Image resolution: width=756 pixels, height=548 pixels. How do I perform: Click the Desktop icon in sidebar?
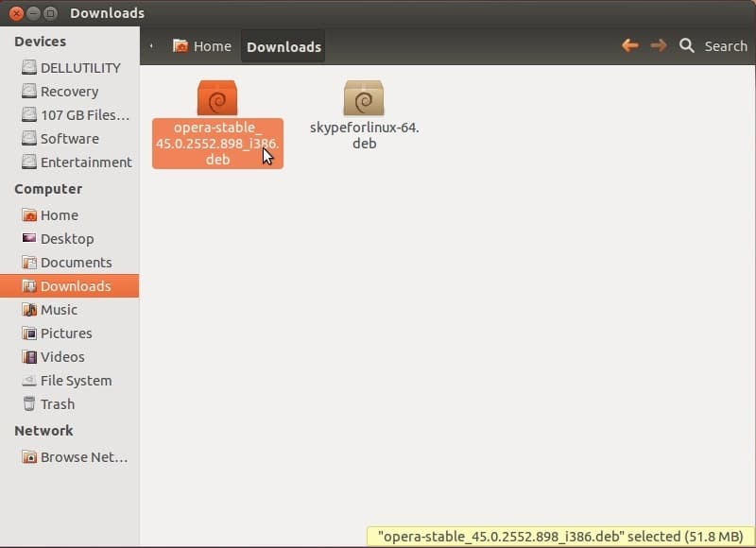(29, 238)
